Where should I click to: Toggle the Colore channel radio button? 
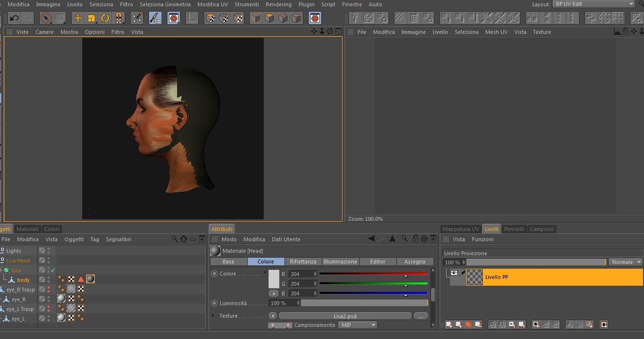click(214, 274)
